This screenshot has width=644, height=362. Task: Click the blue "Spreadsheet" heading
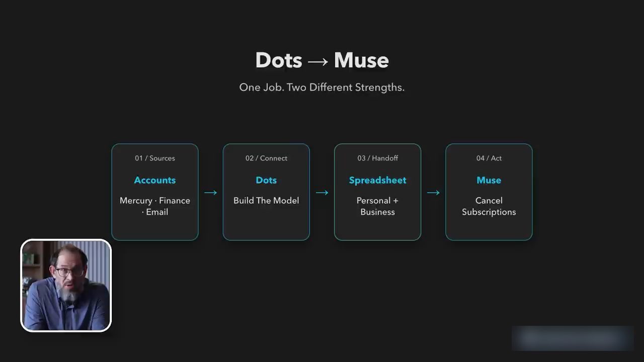[x=378, y=180]
